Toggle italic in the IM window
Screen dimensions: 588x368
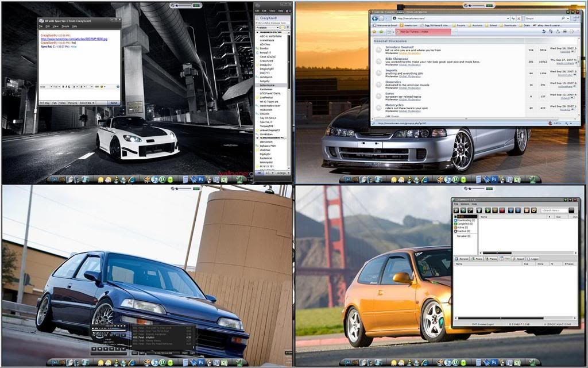point(66,87)
